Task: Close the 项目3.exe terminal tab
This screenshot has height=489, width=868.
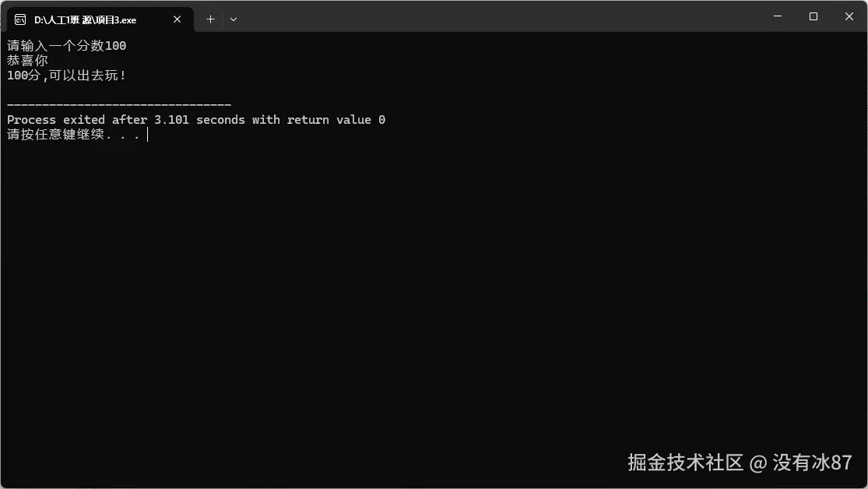Action: [x=177, y=19]
